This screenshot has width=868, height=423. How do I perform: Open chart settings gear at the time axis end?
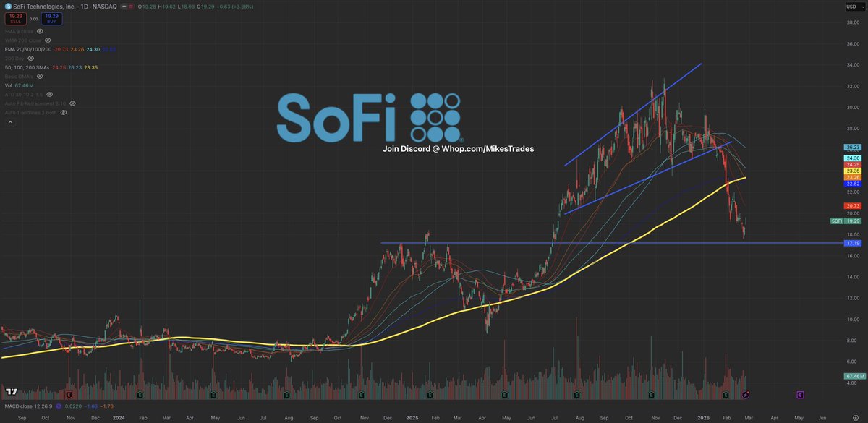(855, 418)
